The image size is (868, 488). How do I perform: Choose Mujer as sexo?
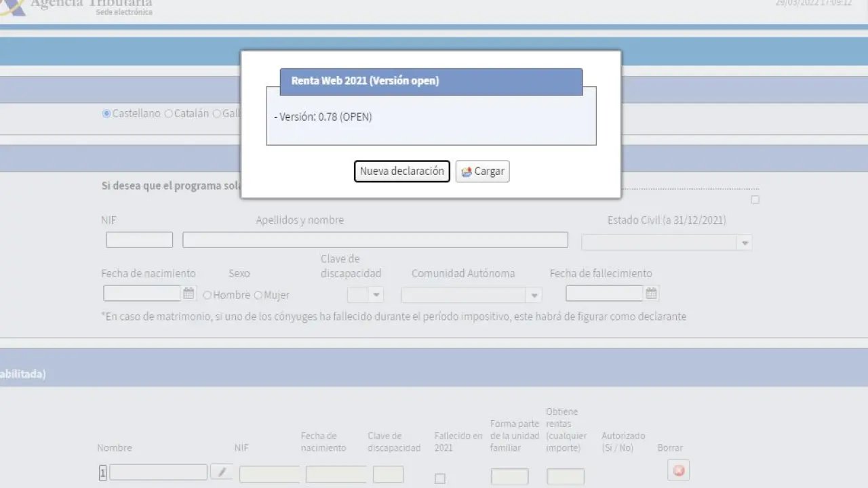(x=258, y=296)
